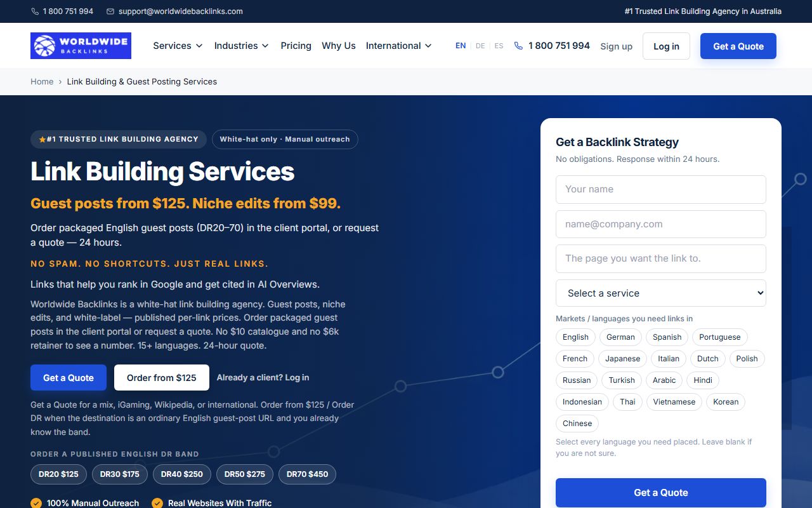Open the International dropdown
The image size is (812, 508).
(398, 46)
